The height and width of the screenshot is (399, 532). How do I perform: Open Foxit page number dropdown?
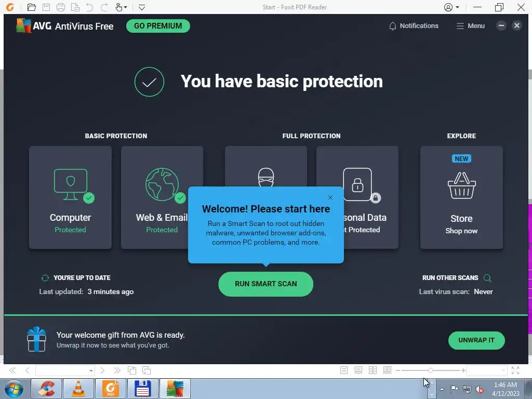tap(91, 371)
